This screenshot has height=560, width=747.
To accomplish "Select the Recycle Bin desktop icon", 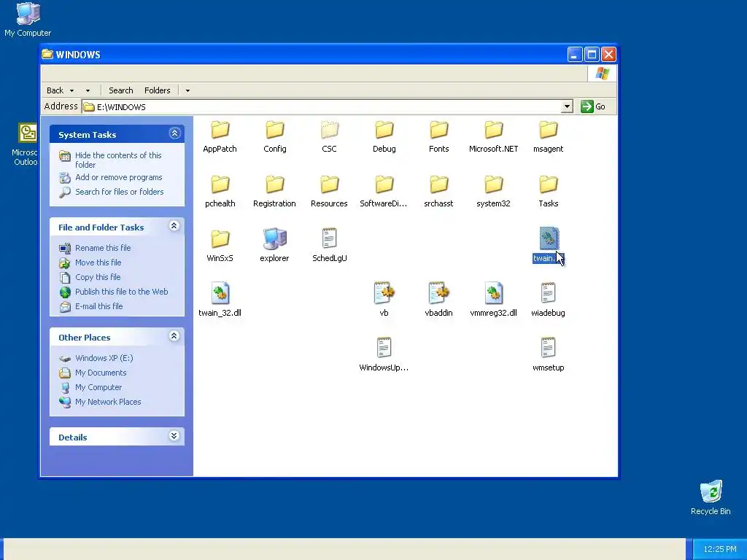I will click(711, 497).
